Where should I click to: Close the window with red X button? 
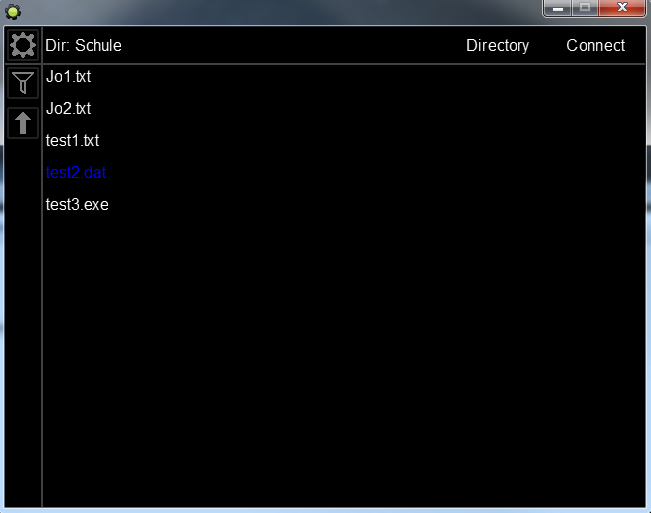(x=623, y=8)
